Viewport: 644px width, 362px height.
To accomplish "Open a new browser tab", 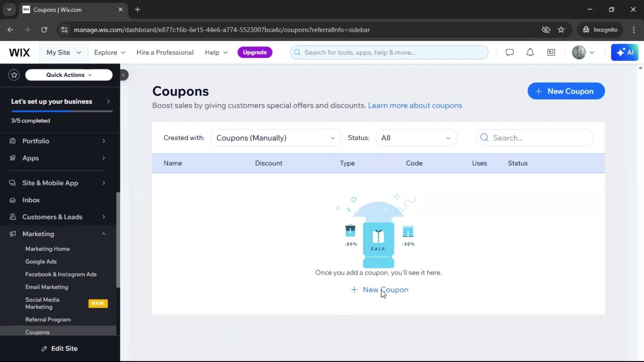I will [x=138, y=9].
